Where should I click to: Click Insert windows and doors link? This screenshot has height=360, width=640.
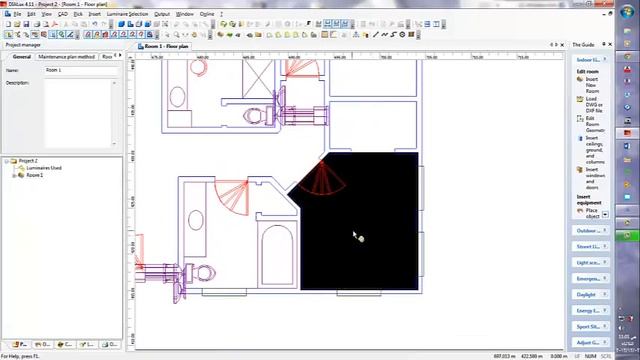[595, 178]
